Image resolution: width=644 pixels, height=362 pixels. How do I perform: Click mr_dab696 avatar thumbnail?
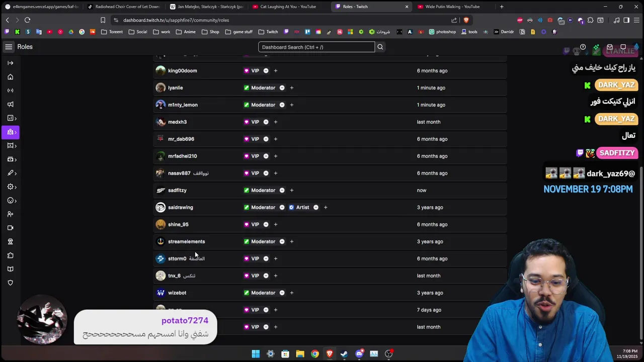160,139
